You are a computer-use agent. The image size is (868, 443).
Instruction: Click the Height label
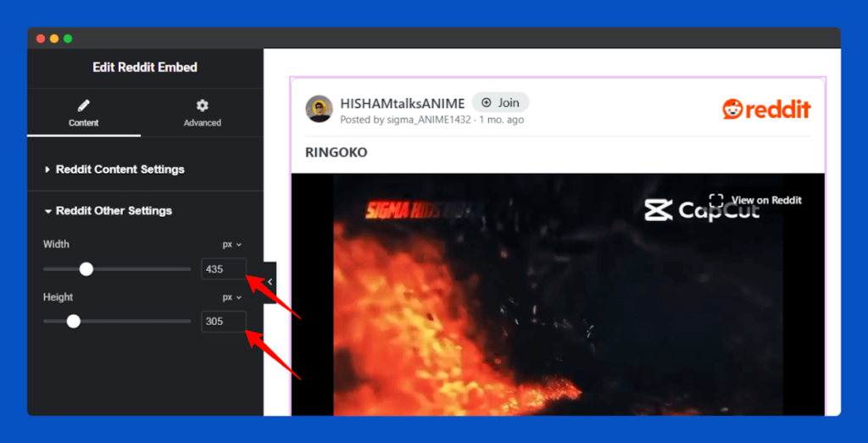[58, 297]
